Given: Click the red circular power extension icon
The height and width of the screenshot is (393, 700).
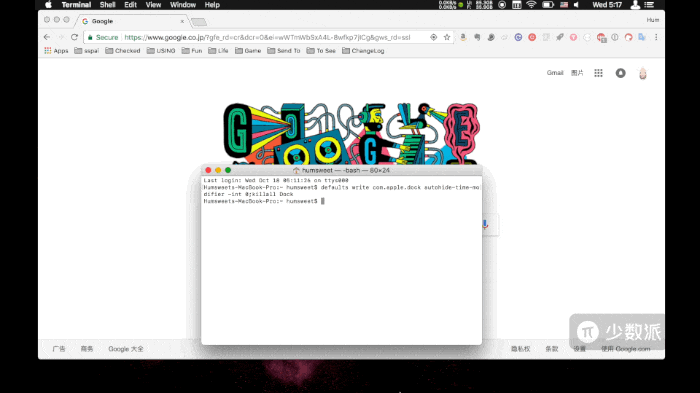Looking at the screenshot, I should (x=532, y=37).
